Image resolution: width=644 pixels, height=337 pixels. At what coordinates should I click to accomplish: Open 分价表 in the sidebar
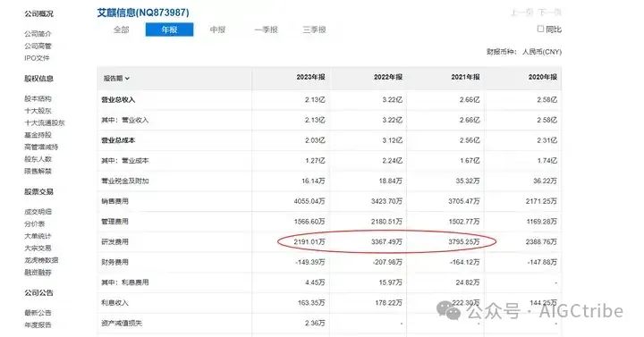point(35,224)
